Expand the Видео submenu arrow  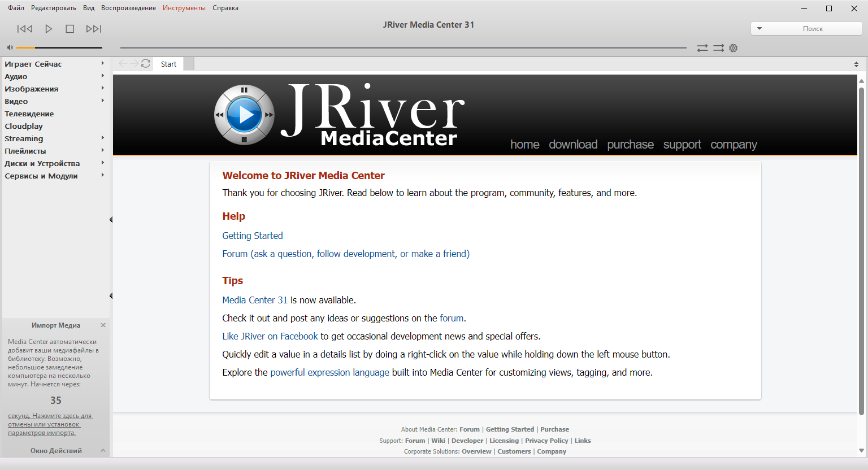[103, 101]
